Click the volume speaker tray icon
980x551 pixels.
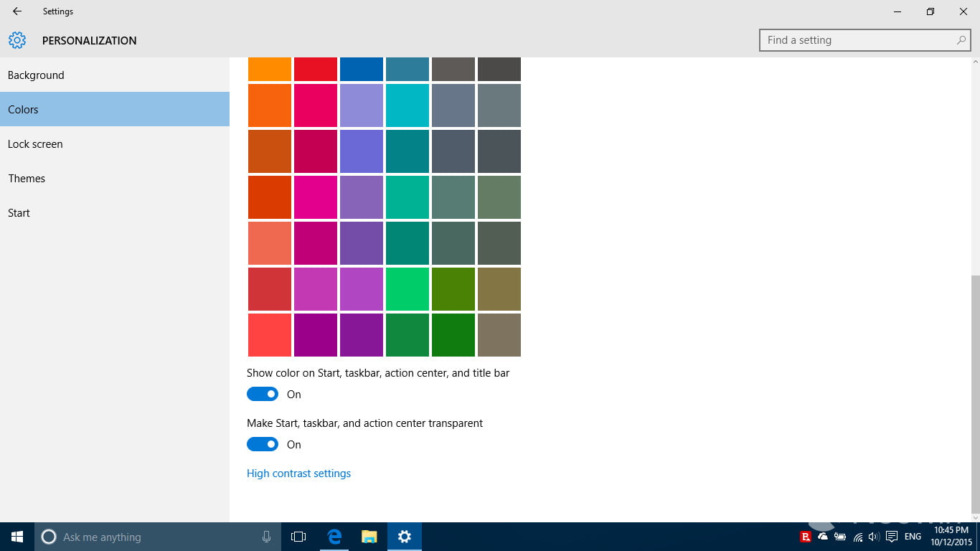pyautogui.click(x=874, y=537)
